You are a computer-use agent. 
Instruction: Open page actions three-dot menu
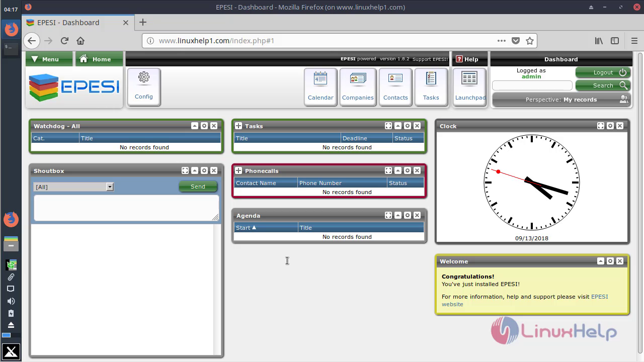point(502,41)
